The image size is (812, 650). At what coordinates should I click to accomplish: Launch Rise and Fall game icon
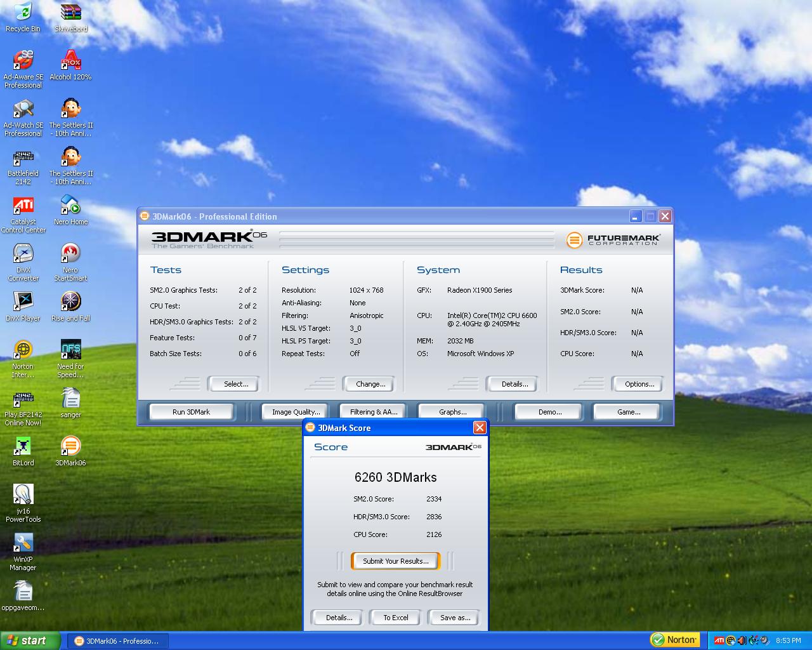(x=70, y=307)
